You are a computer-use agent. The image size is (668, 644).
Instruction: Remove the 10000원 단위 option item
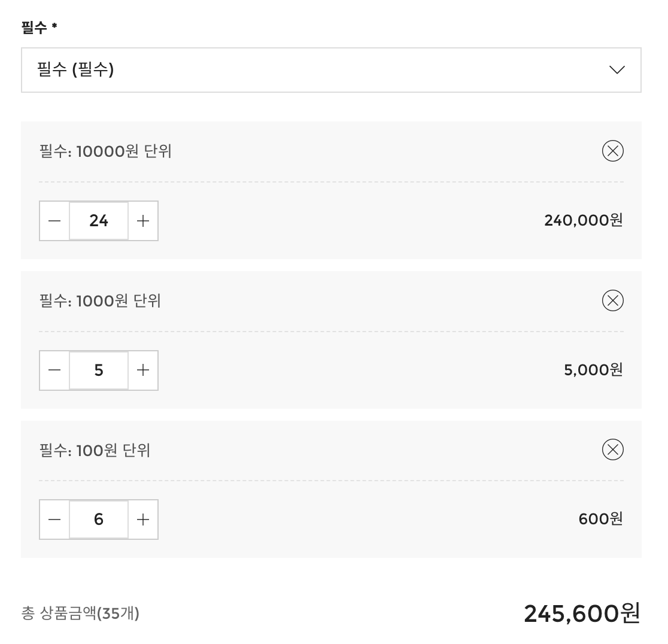click(612, 151)
